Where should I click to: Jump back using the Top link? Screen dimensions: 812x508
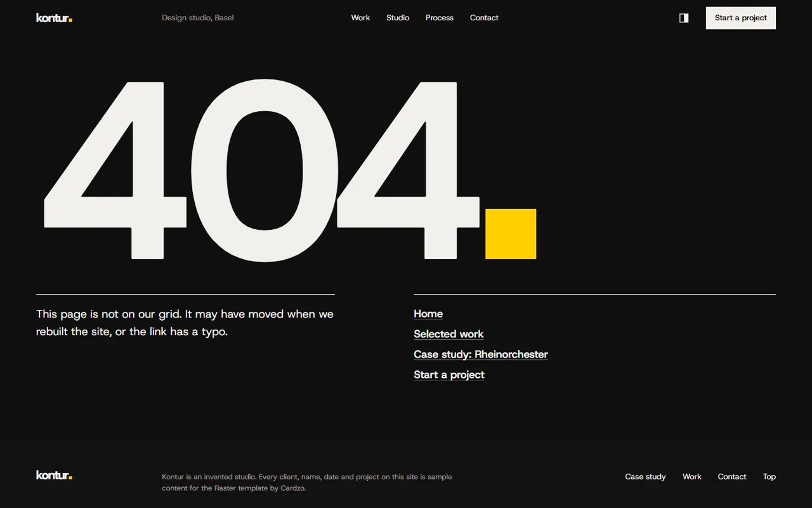pyautogui.click(x=769, y=476)
